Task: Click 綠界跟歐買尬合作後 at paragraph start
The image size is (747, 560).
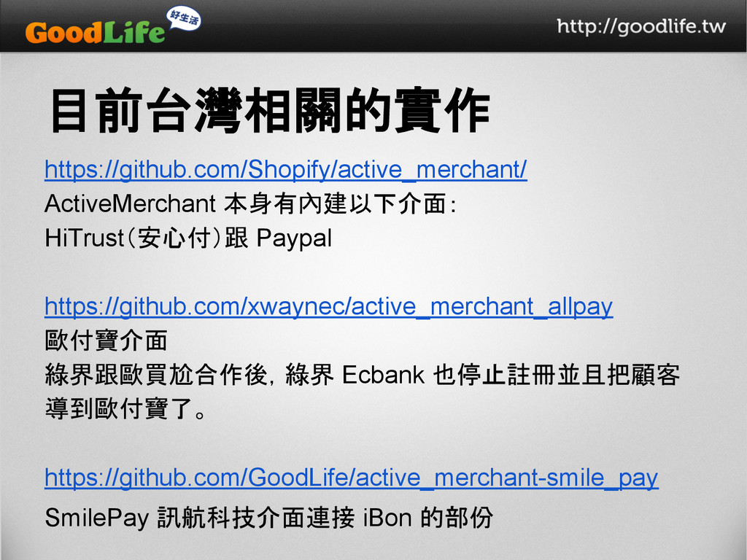Action: 156,375
